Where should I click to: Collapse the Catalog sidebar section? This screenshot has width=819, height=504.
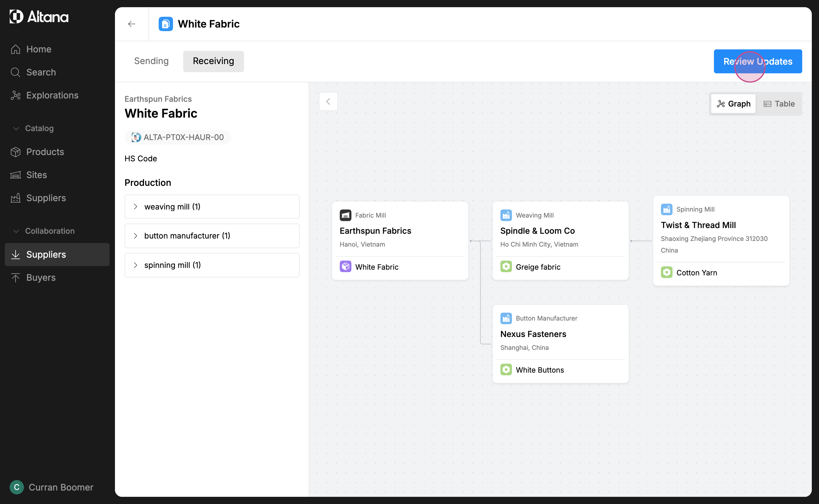(x=16, y=128)
